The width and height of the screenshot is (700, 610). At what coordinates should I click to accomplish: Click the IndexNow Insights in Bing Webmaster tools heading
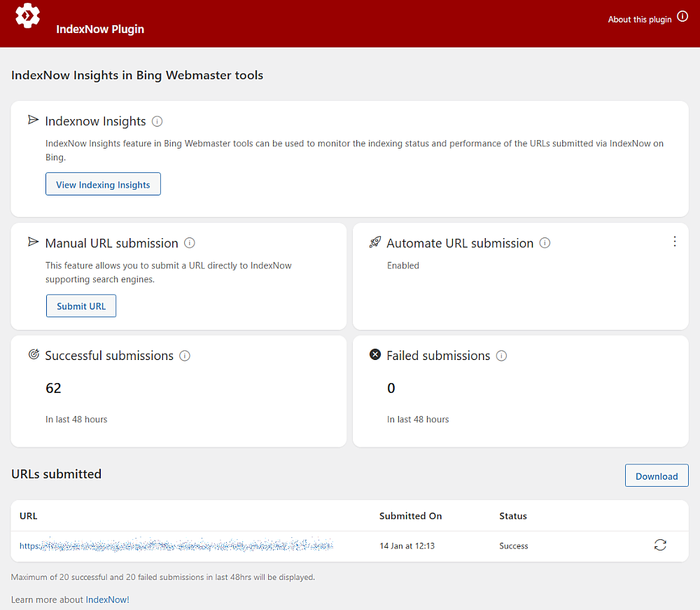pos(137,75)
